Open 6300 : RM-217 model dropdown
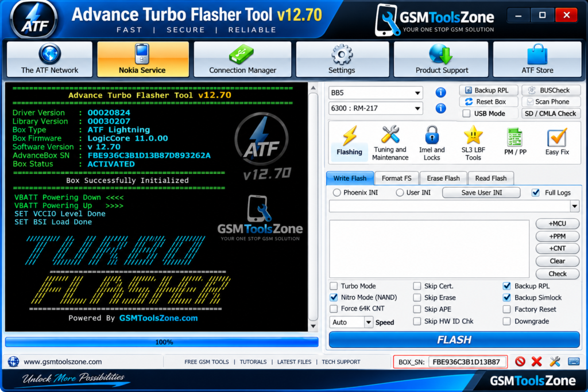588x392 pixels. 376,108
